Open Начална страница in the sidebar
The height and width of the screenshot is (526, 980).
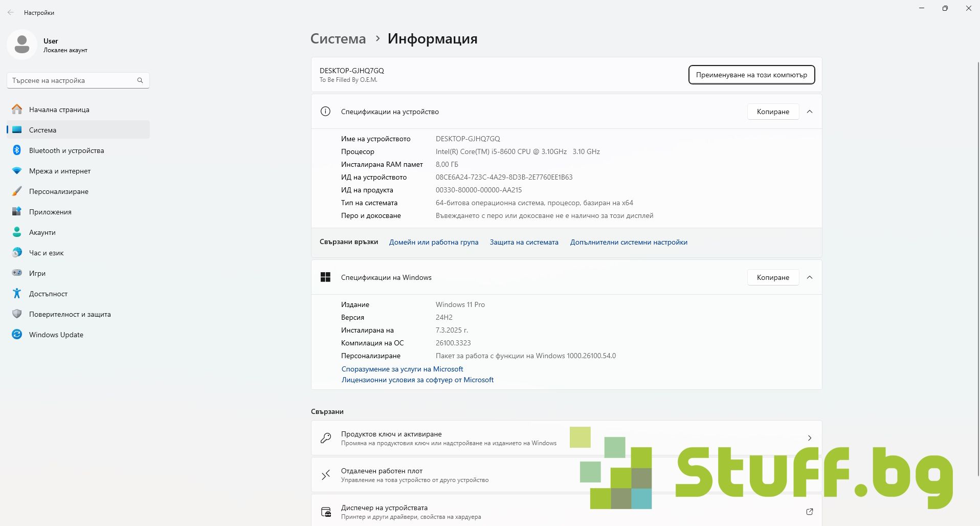click(x=78, y=109)
